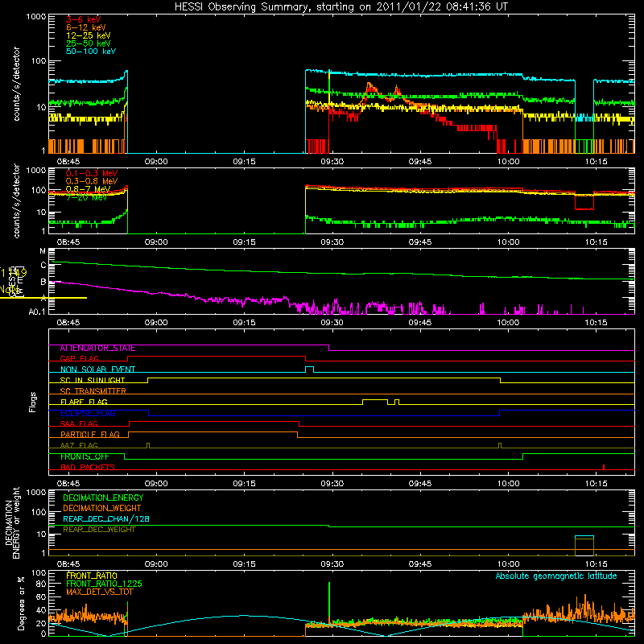Click the "Degrees or %" axis title
Image resolution: width=644 pixels, height=644 pixels.
[x=22, y=603]
